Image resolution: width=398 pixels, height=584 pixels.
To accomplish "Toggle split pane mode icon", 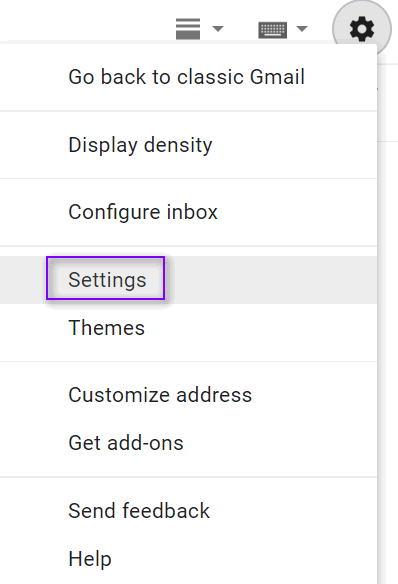I will 188,29.
